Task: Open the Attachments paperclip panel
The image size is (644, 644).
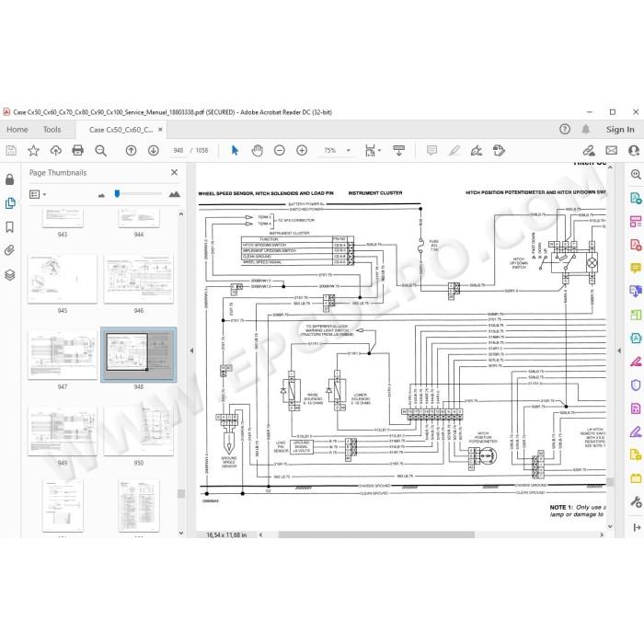Action: 9,250
